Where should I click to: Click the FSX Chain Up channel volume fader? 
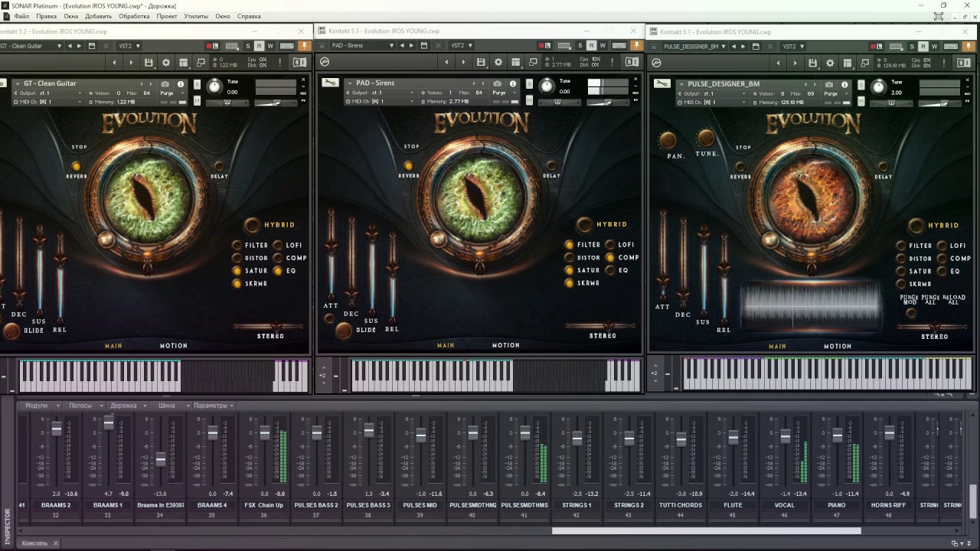265,433
